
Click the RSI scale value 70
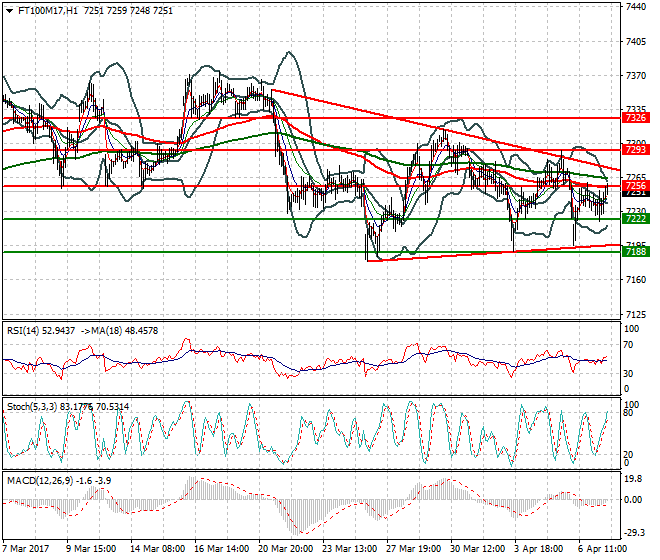tap(628, 345)
